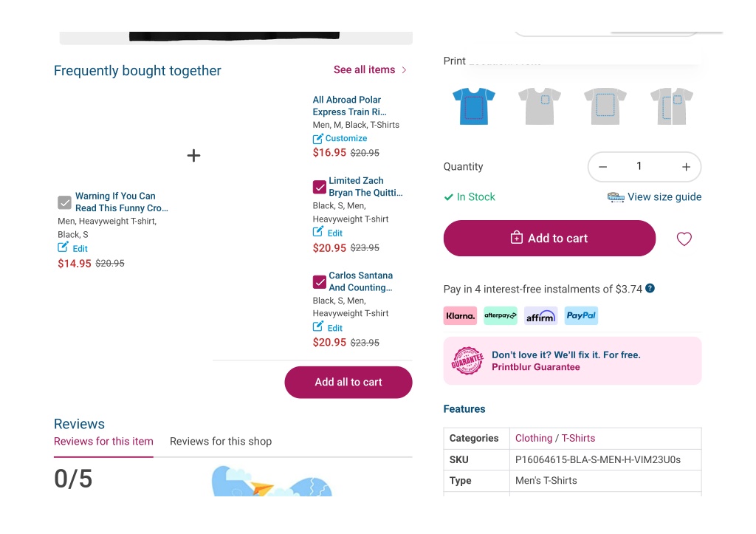Image resolution: width=756 pixels, height=534 pixels.
Task: Click the Guarantee stamp icon
Action: (x=467, y=361)
